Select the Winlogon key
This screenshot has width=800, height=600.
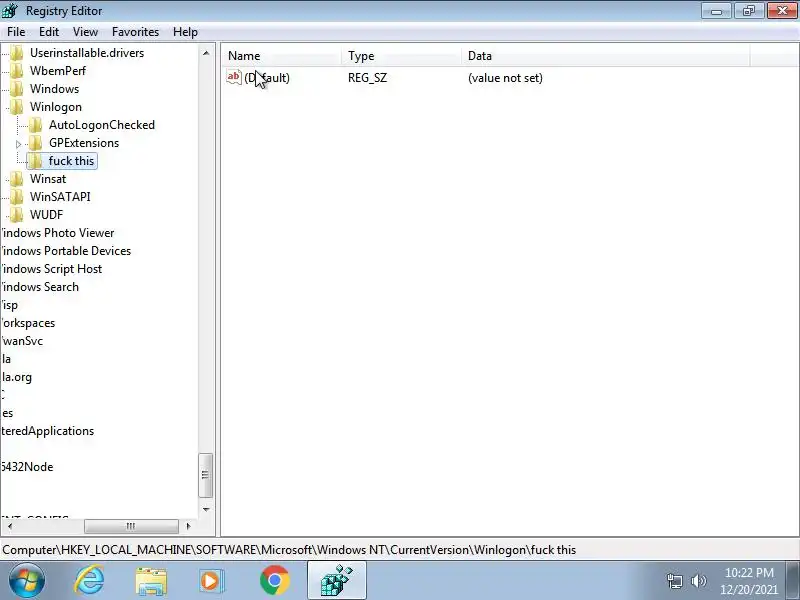pos(56,107)
